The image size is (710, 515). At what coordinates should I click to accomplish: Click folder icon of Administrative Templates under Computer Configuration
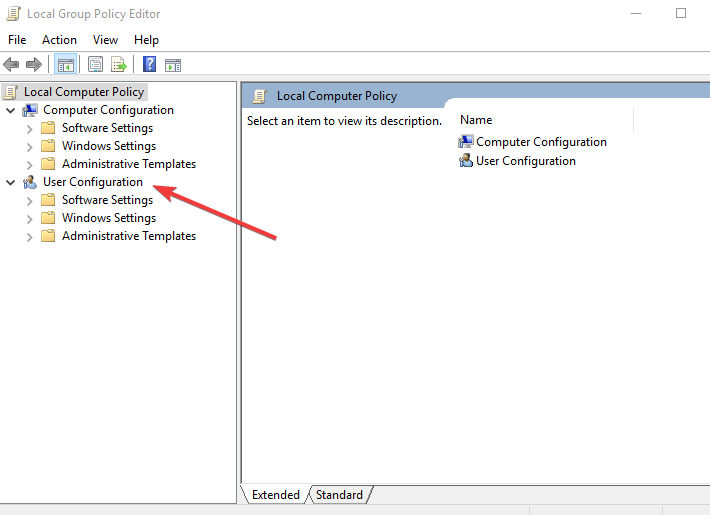pyautogui.click(x=48, y=164)
